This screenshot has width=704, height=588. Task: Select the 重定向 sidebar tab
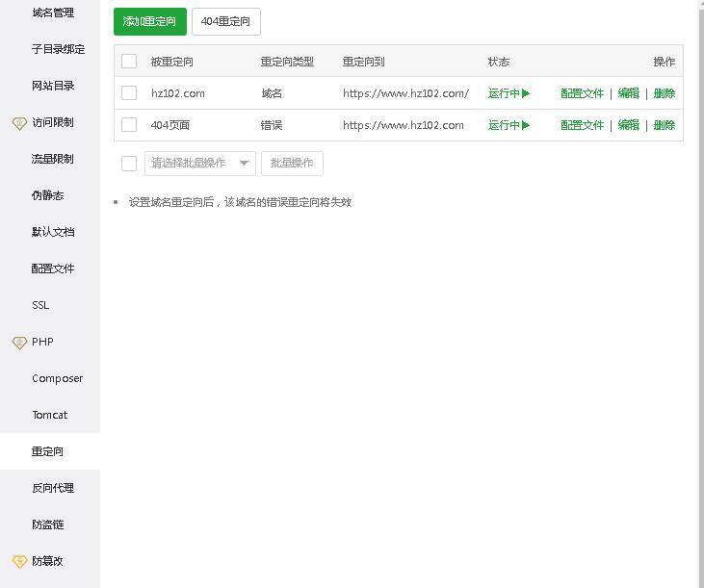(x=50, y=451)
